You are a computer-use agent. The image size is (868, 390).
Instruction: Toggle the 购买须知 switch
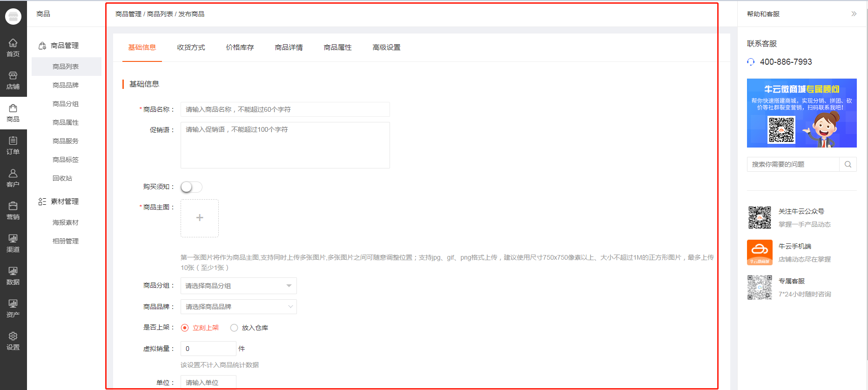[191, 187]
